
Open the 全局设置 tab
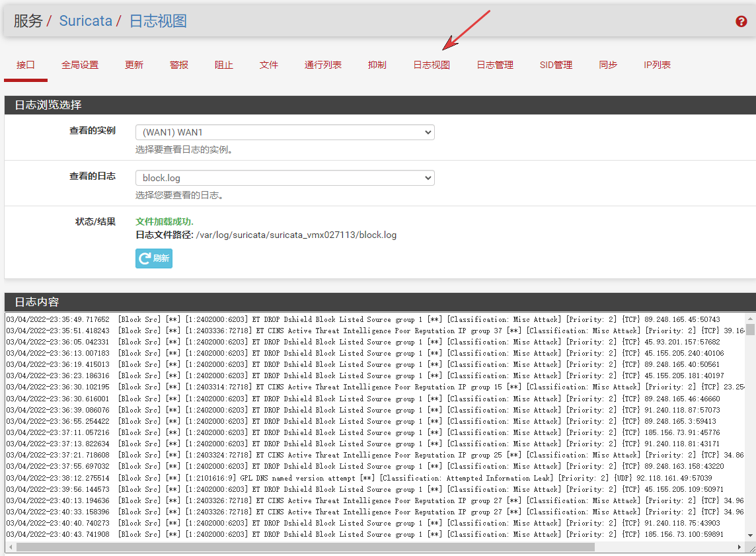point(80,65)
